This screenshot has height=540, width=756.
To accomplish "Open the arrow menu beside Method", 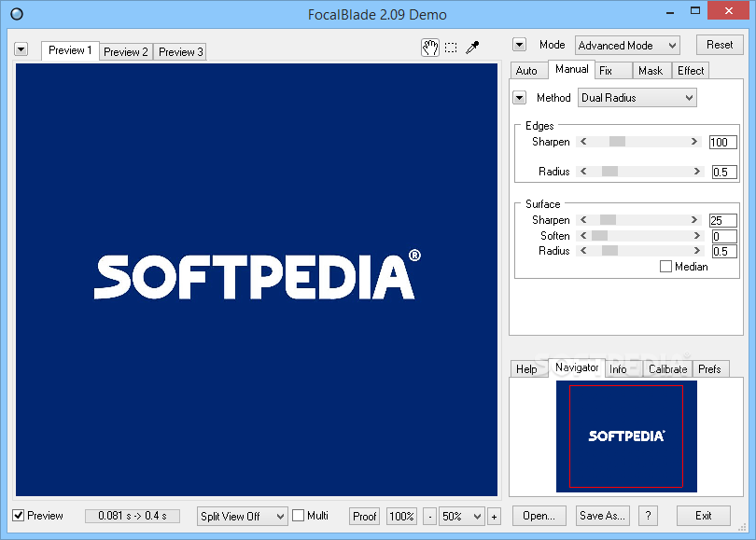I will (x=519, y=98).
